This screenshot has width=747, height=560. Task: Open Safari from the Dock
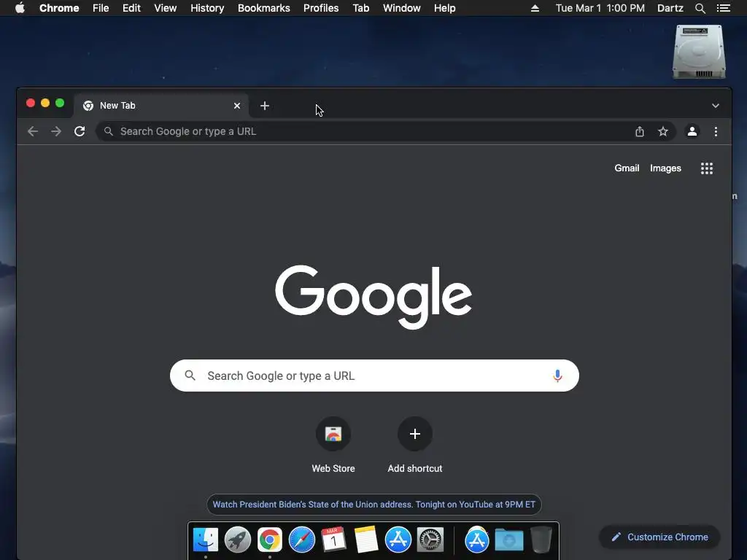click(x=301, y=540)
